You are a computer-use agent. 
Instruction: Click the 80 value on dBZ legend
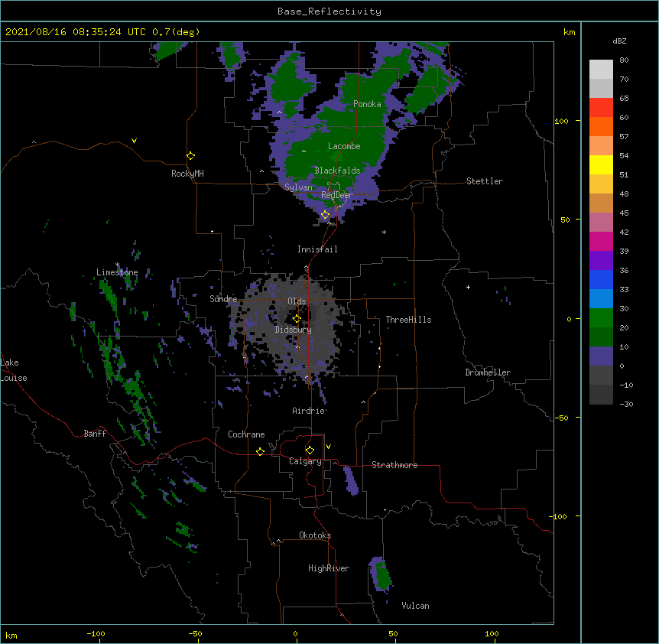pyautogui.click(x=624, y=60)
